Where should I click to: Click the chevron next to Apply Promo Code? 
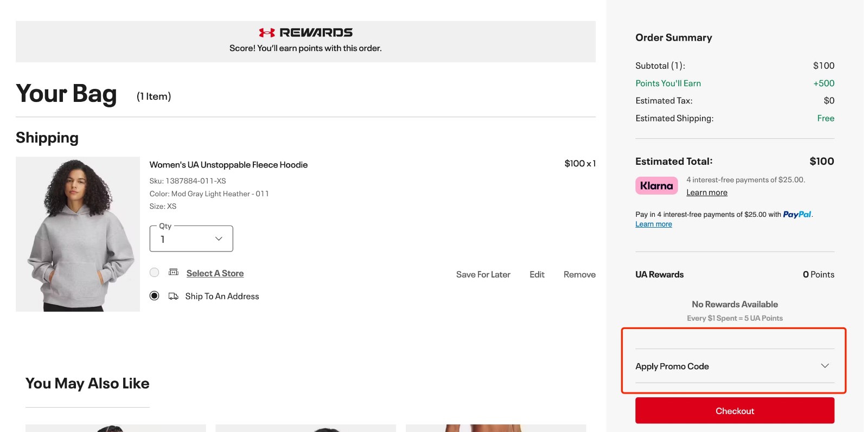pos(826,365)
